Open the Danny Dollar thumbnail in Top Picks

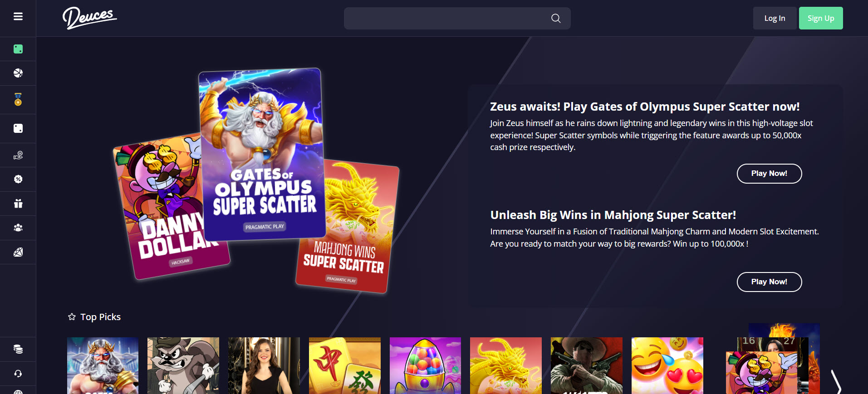click(x=761, y=373)
